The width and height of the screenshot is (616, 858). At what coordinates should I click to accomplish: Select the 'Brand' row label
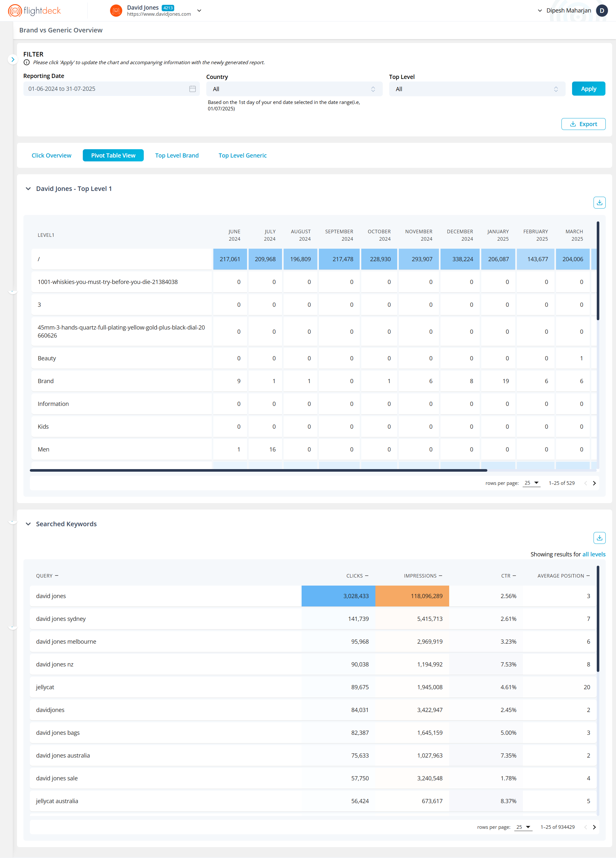[46, 381]
